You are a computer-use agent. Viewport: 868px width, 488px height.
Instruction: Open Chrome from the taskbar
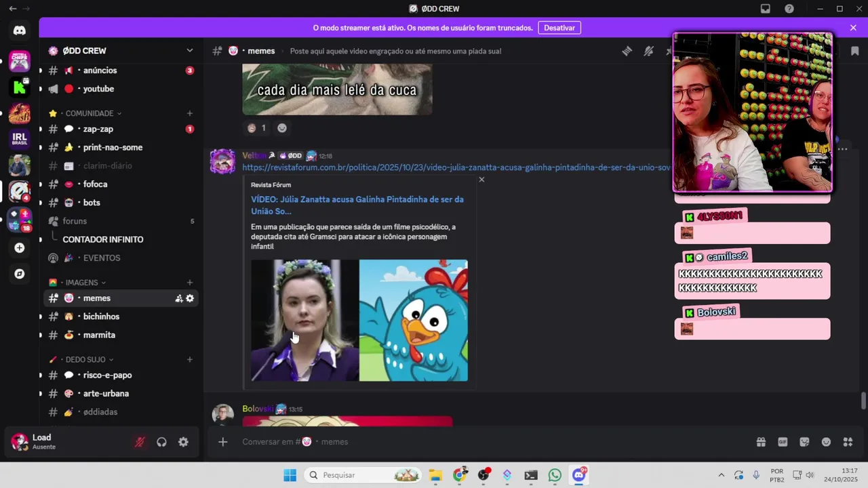coord(460,475)
